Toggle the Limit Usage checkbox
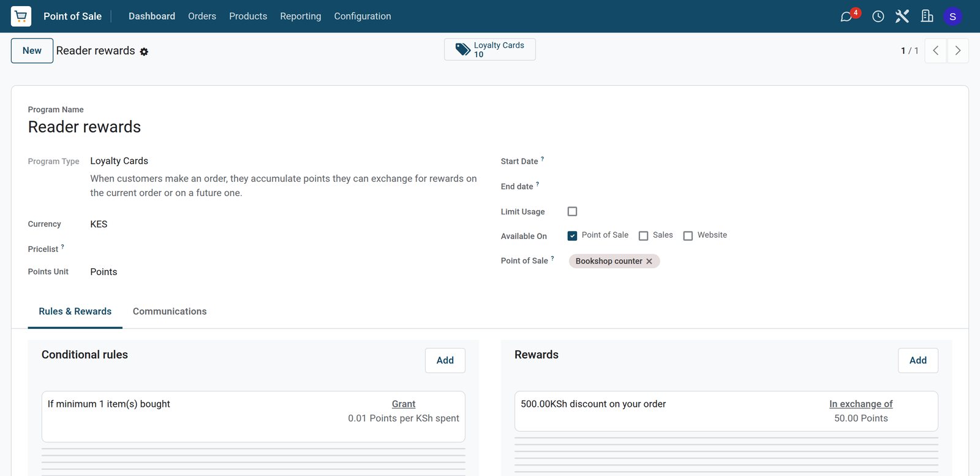 [x=573, y=211]
